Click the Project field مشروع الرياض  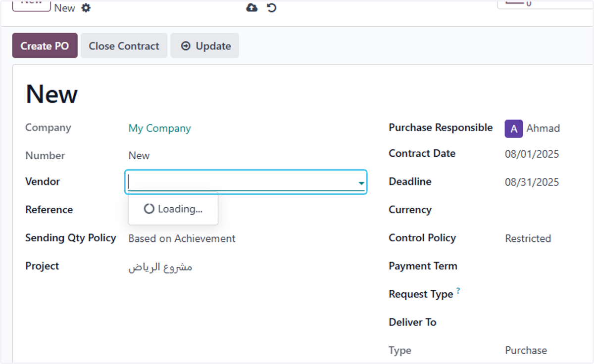(160, 267)
